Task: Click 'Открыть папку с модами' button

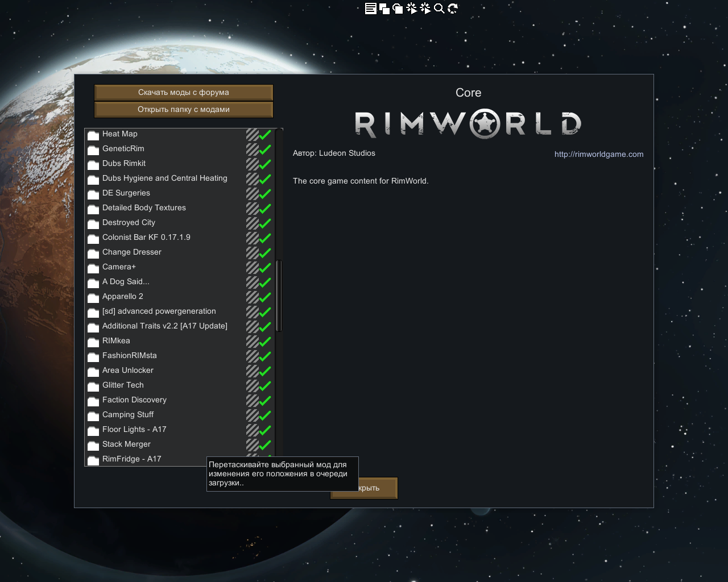Action: click(x=184, y=109)
